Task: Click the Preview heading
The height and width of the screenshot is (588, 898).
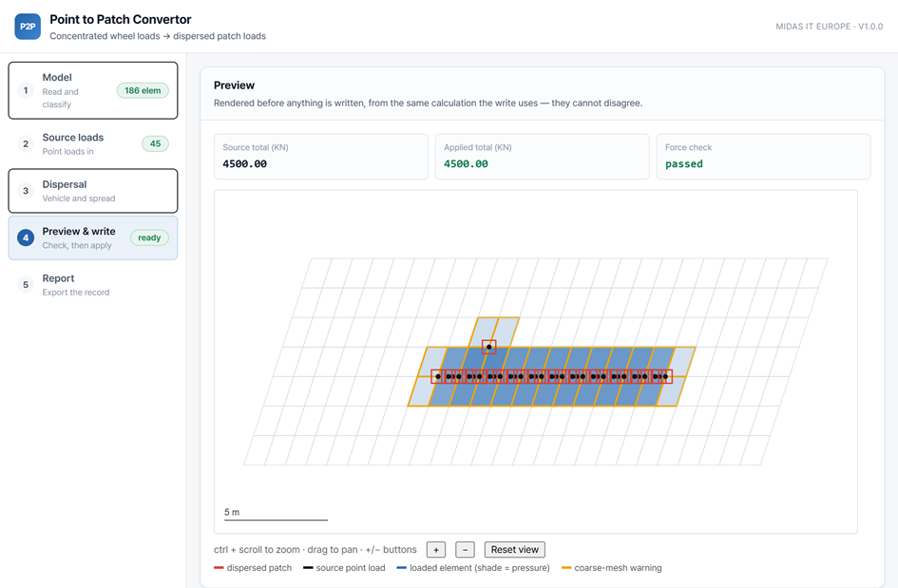Action: pos(234,85)
